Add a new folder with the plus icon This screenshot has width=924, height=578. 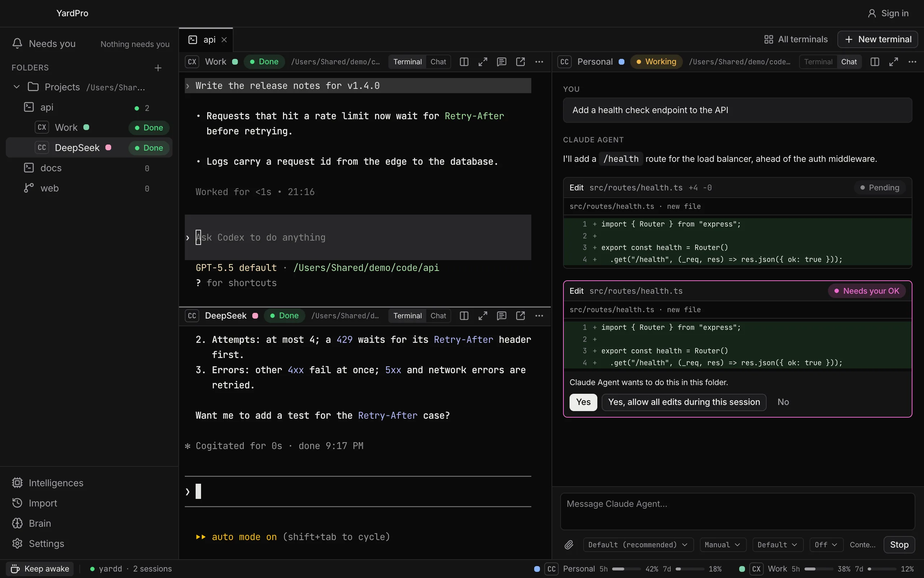(x=158, y=68)
